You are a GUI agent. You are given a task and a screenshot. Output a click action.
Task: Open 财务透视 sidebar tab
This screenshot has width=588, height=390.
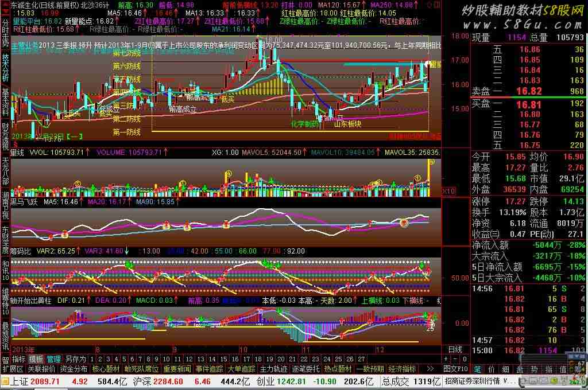point(5,136)
